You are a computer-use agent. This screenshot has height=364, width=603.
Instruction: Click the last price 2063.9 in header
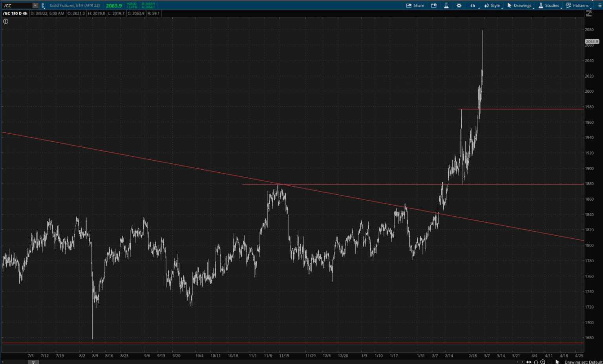(x=114, y=5)
